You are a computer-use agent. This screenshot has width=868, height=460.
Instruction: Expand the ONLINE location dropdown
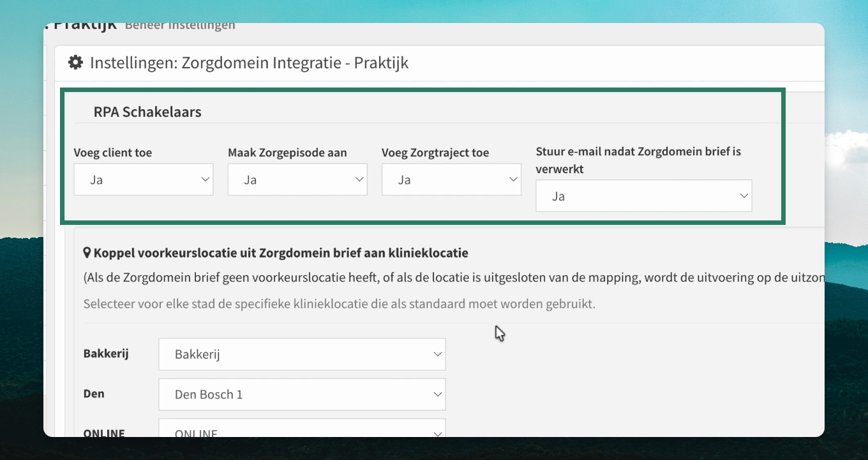click(x=302, y=428)
